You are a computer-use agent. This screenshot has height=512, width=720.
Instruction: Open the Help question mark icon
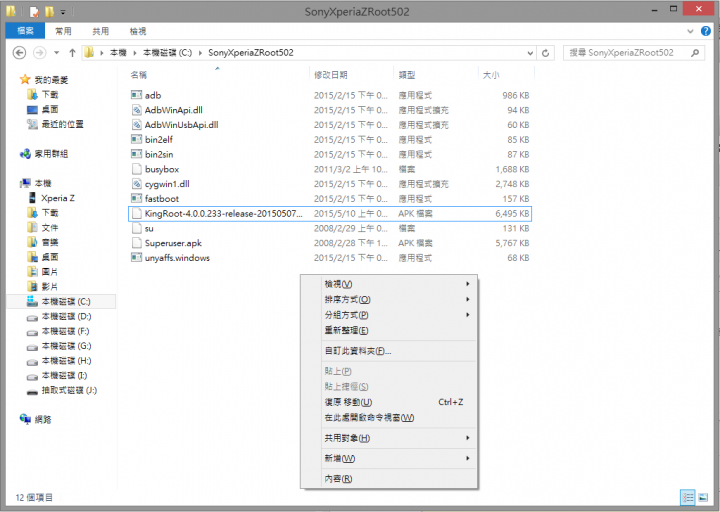pos(706,31)
